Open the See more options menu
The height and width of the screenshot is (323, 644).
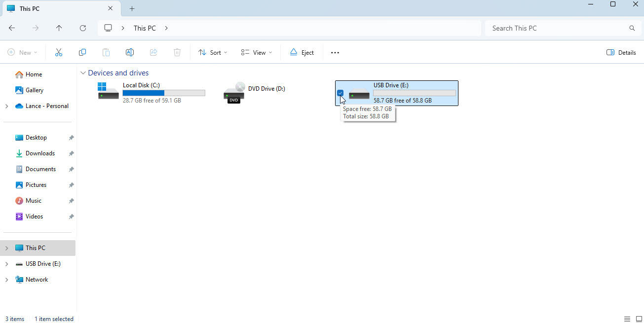[x=335, y=52]
